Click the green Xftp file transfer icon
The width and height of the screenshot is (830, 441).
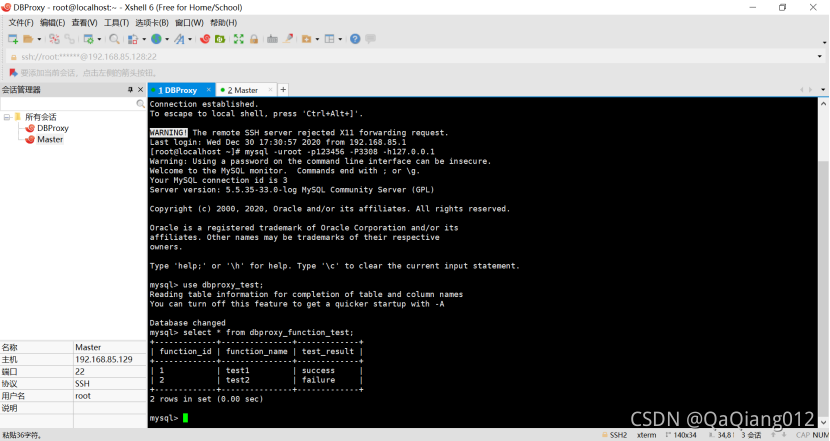pos(220,39)
